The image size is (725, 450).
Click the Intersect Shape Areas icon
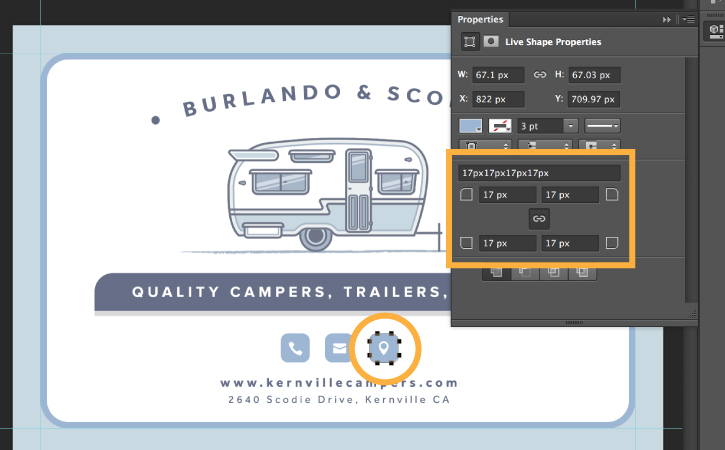click(x=553, y=272)
